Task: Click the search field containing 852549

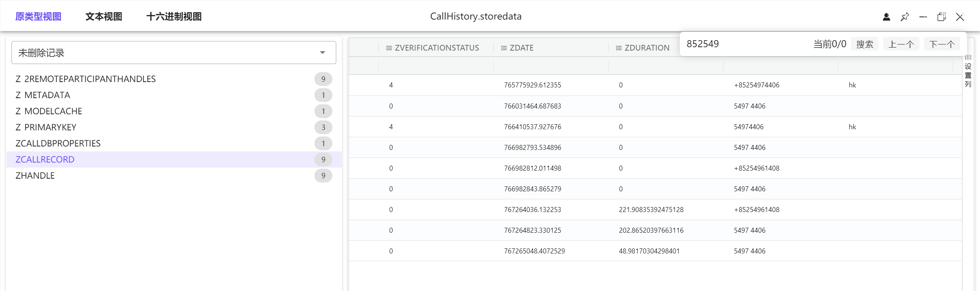Action: click(x=743, y=44)
